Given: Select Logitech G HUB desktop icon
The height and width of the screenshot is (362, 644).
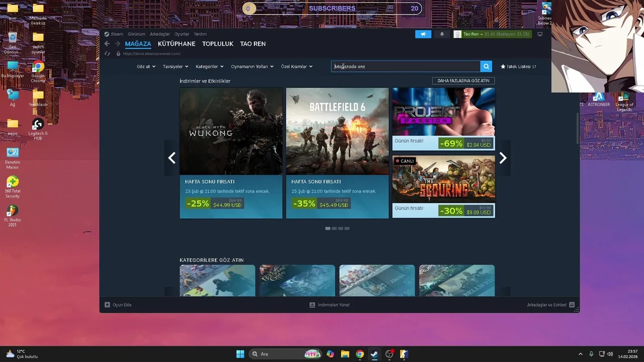Looking at the screenshot, I should tap(38, 129).
